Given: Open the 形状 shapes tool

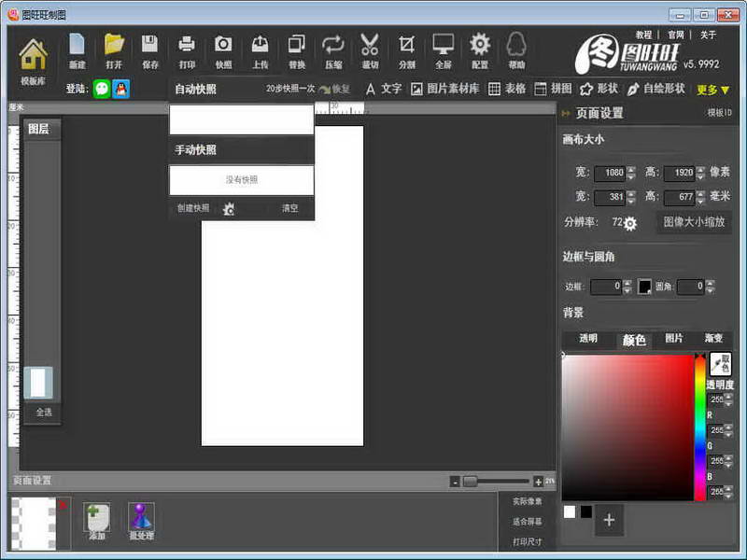Looking at the screenshot, I should pos(599,89).
